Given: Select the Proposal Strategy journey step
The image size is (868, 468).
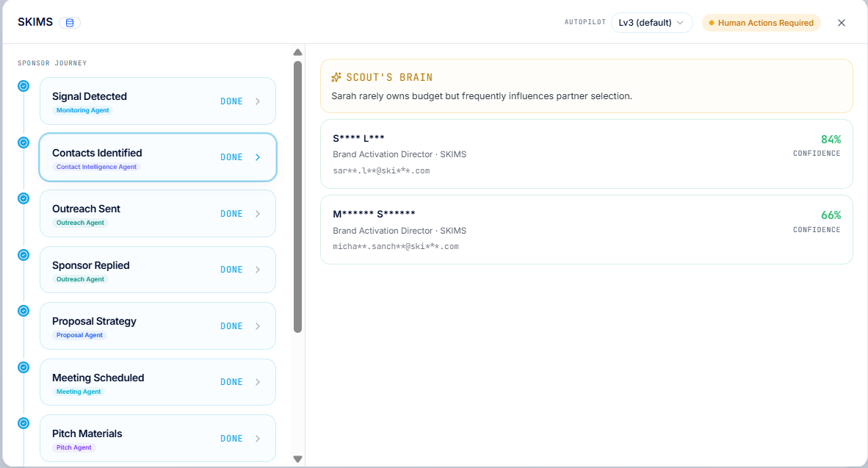Looking at the screenshot, I should point(158,326).
